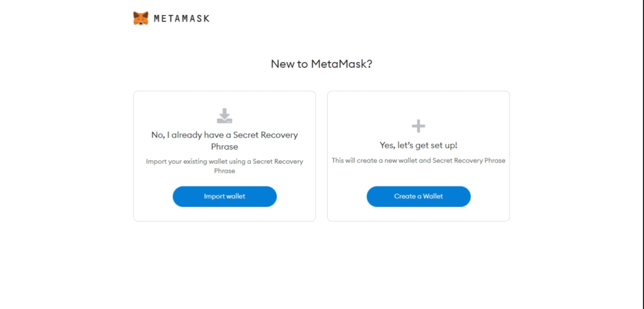Click the word "MetaMask?" in page heading
Viewport: 644px width, 309px height.
[341, 63]
